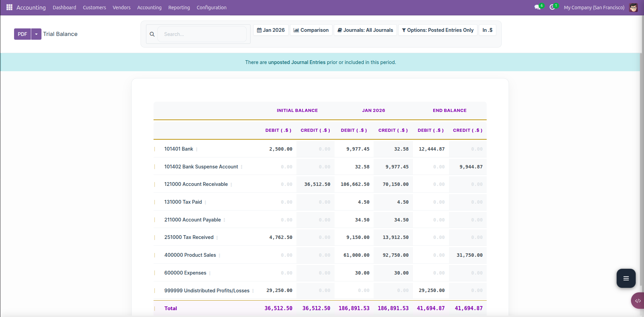
Task: Open Options: Posted Entries Only filter
Action: [x=438, y=30]
